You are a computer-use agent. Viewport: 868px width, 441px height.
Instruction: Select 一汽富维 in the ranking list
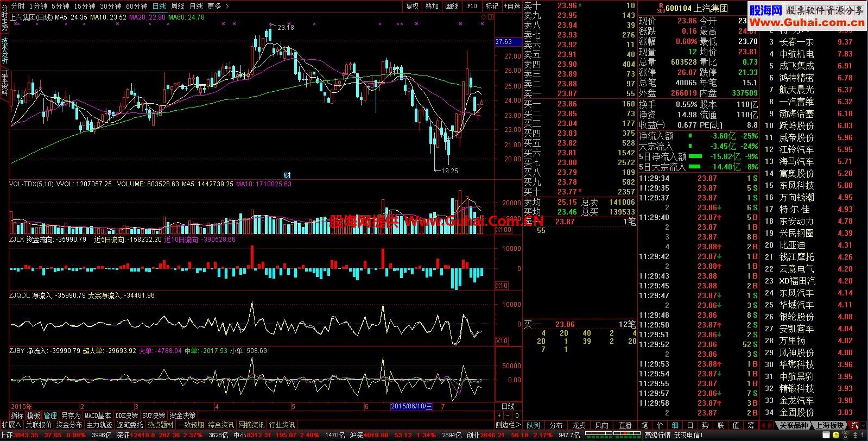(x=796, y=102)
